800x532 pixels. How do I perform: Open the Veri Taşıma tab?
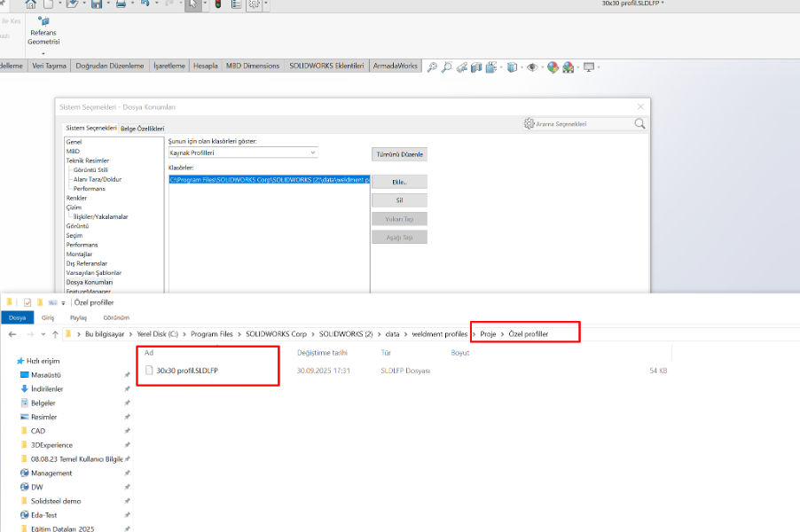(49, 66)
